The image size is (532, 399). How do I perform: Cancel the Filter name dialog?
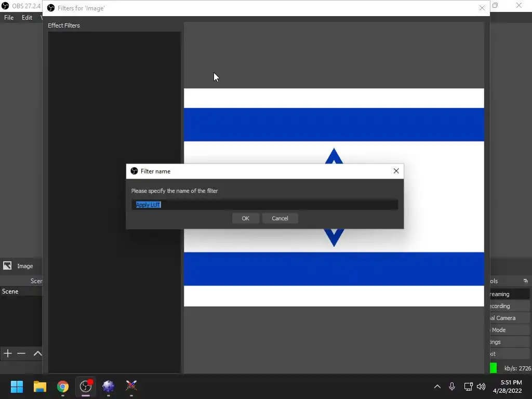(280, 218)
